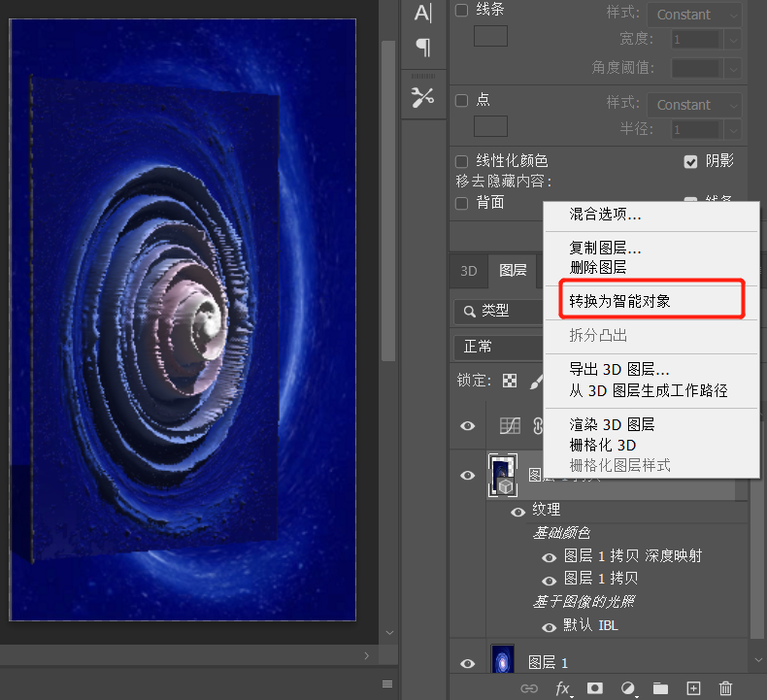Open the Character panel icon

click(423, 14)
